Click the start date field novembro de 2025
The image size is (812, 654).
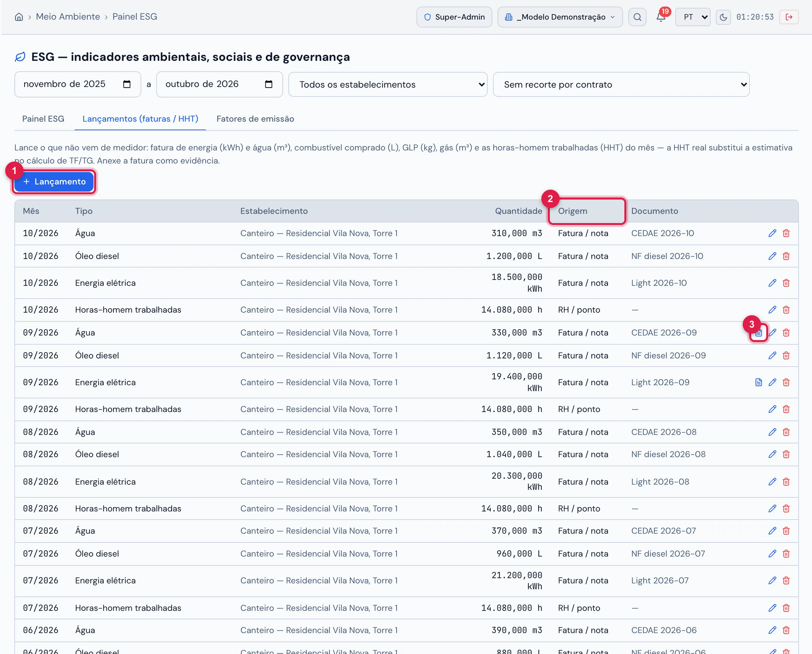77,84
